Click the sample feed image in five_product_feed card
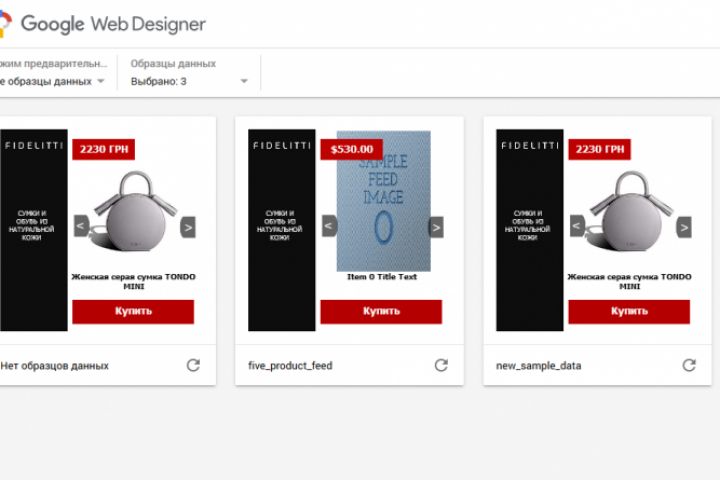 (x=384, y=201)
